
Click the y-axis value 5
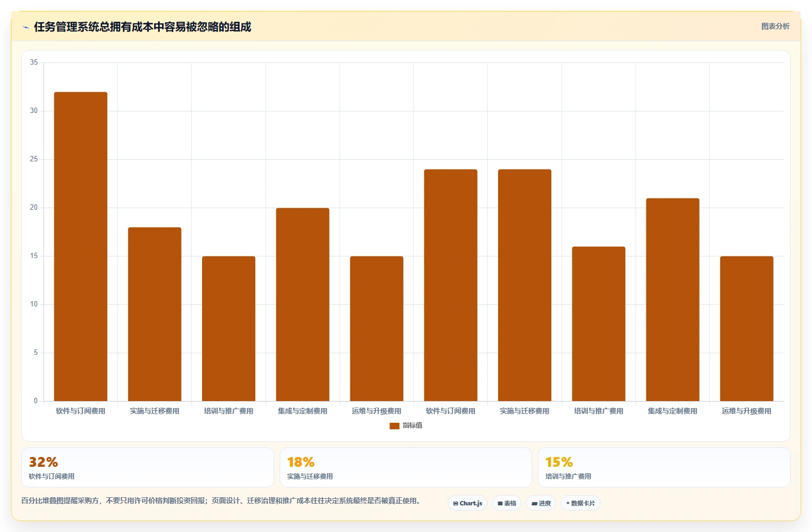[x=36, y=353]
